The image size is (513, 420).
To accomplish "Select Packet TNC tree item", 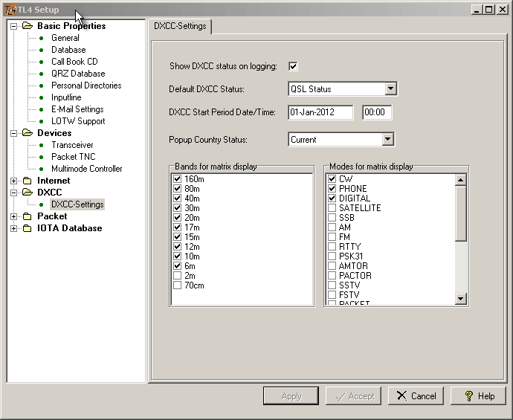I will pos(74,157).
